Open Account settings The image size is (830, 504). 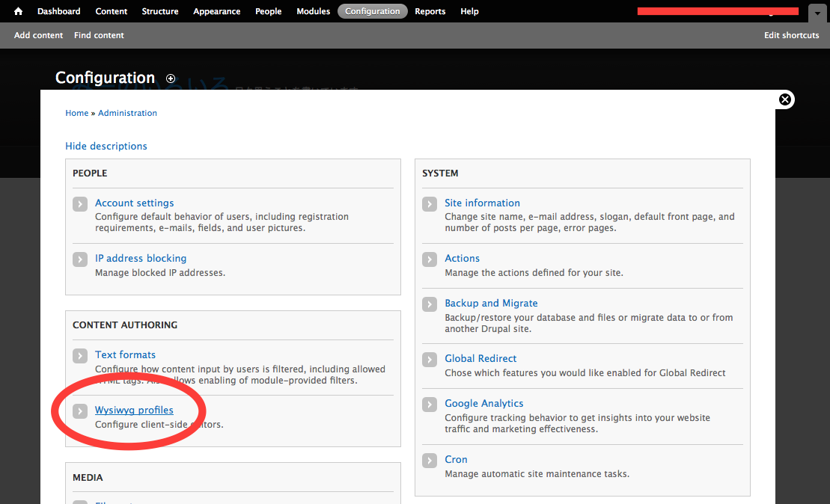[135, 203]
